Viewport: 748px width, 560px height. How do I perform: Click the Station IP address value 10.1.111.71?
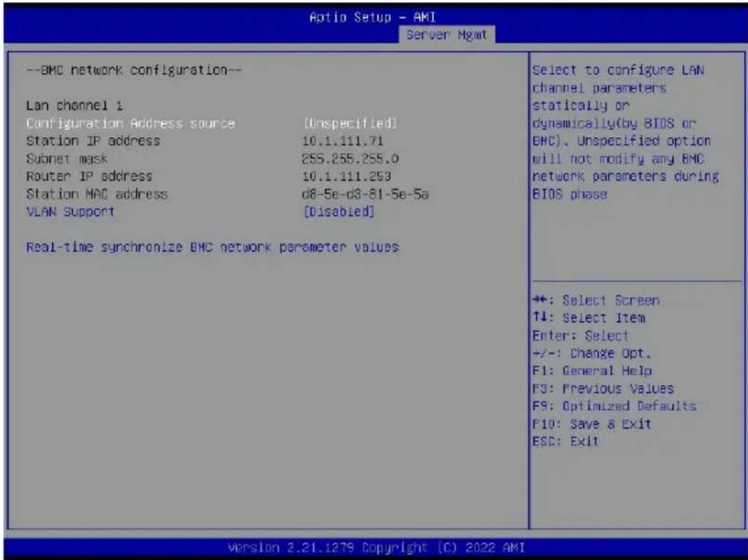click(343, 141)
